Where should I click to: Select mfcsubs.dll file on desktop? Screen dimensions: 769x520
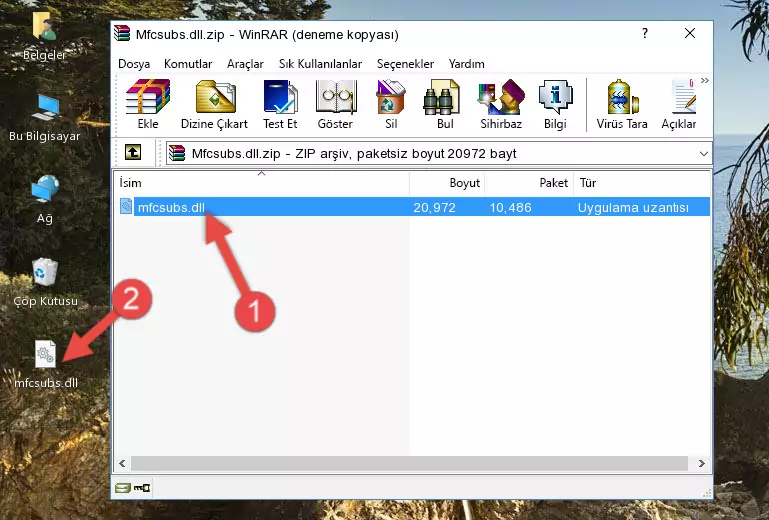[46, 364]
